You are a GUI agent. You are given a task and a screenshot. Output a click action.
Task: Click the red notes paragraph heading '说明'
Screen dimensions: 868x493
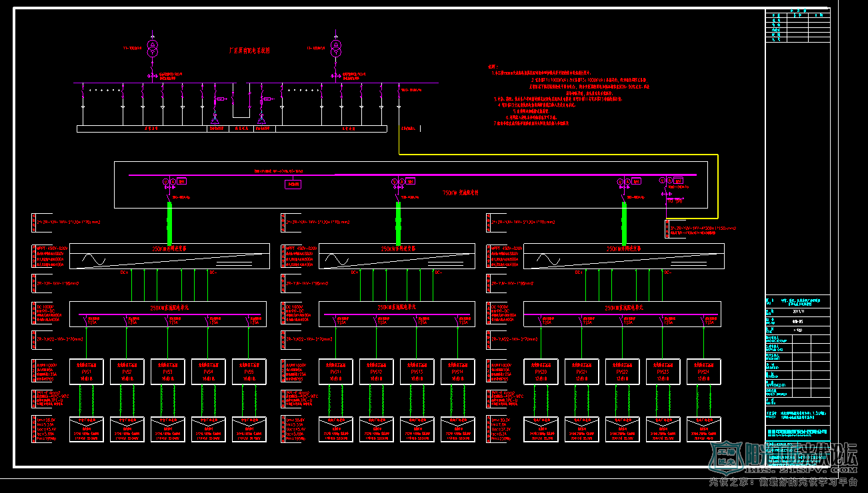point(491,67)
